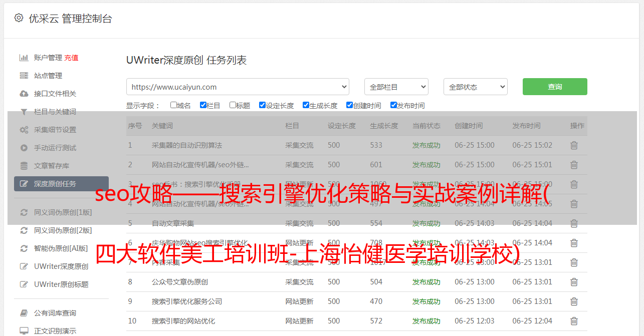Screen dimensions: 644x336
Task: Expand the 全部栏目 dropdown
Action: 396,87
